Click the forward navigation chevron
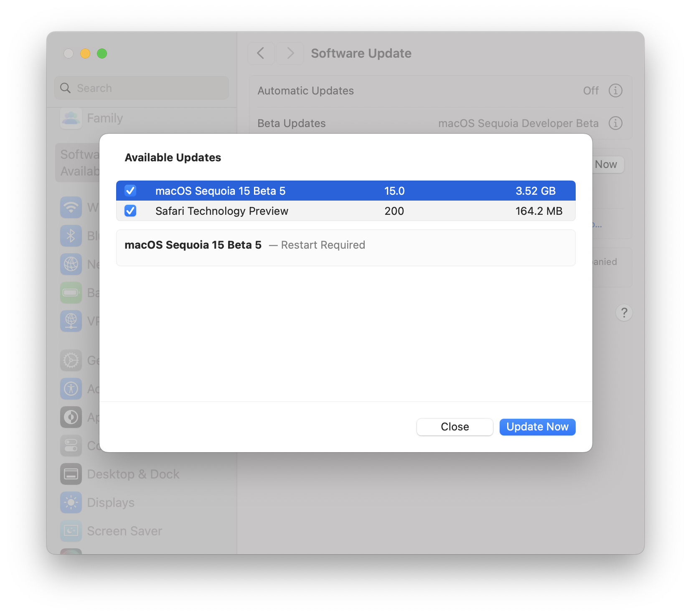 click(x=290, y=53)
